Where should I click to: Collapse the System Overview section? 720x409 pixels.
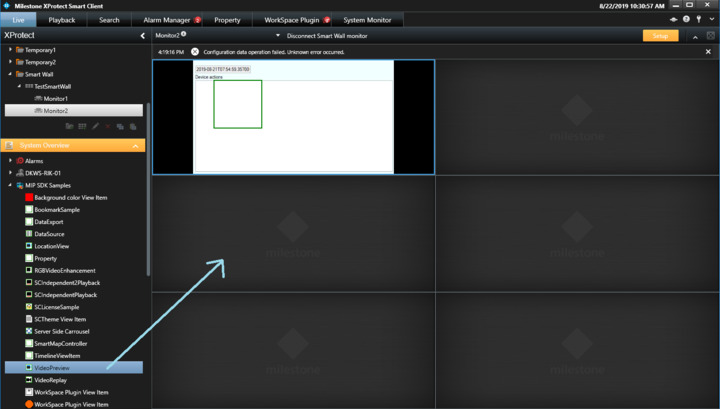click(x=136, y=146)
